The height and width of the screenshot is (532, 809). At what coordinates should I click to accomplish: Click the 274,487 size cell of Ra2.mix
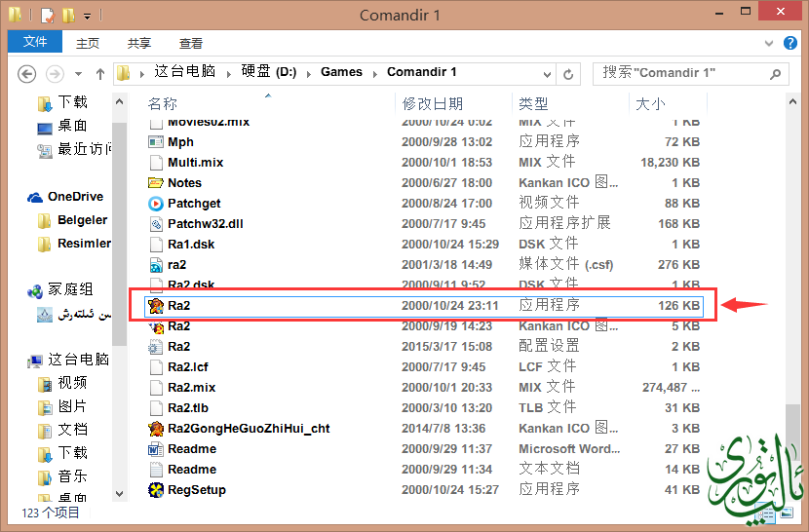click(671, 388)
